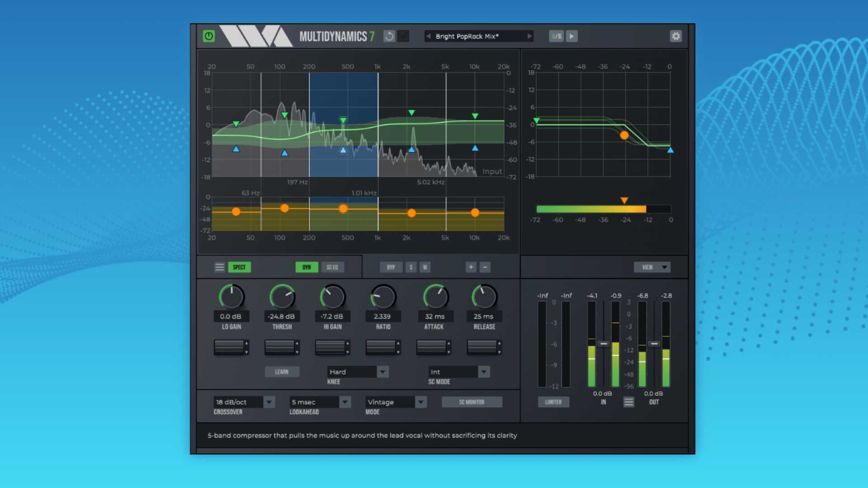Open the VIEW dropdown menu
Image resolution: width=868 pixels, height=488 pixels.
[x=651, y=267]
